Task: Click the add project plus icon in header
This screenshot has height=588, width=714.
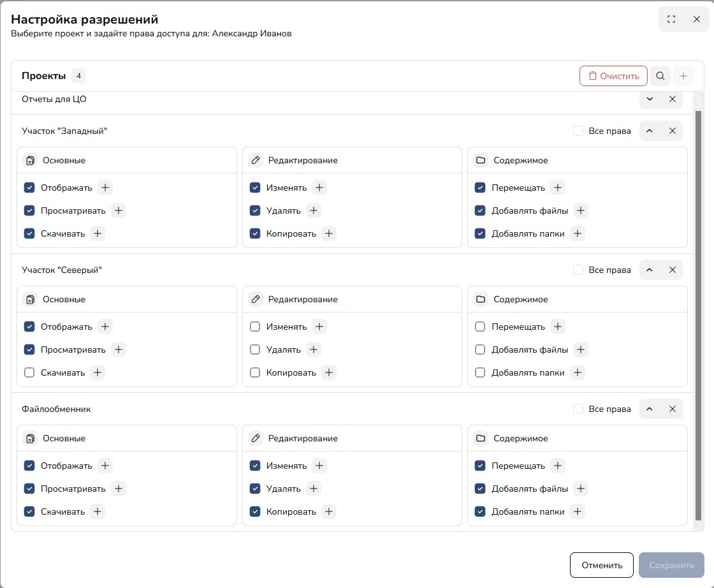Action: pyautogui.click(x=683, y=76)
